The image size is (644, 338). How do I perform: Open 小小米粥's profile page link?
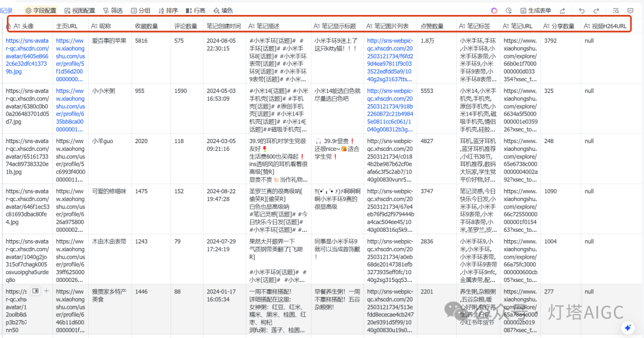click(x=70, y=110)
